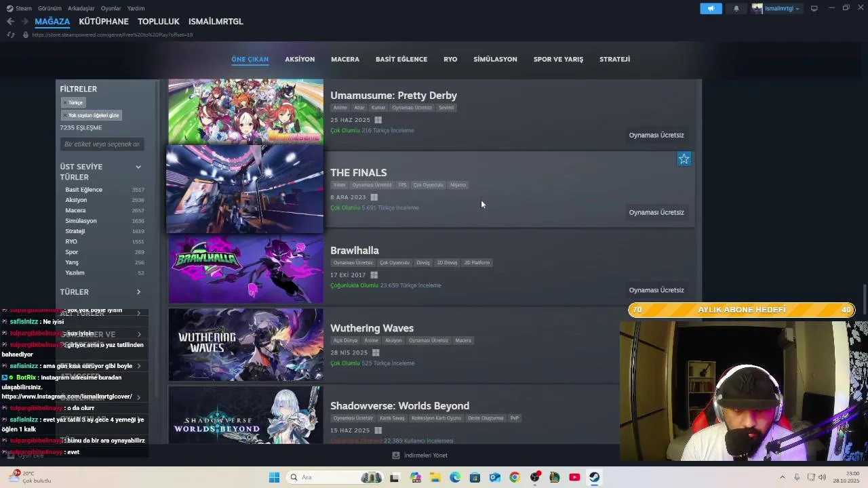Click the microphone icon in system tray

coord(797,477)
